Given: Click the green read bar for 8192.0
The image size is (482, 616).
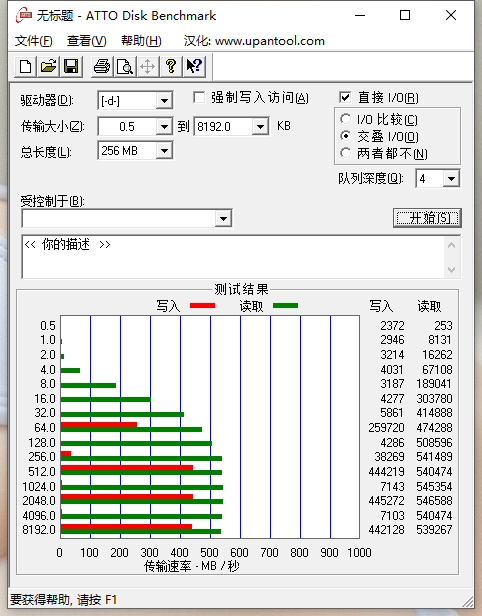Looking at the screenshot, I should (141, 532).
